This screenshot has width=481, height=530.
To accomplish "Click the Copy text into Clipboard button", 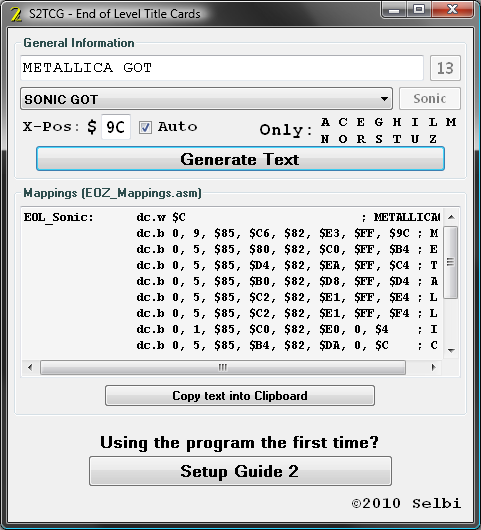I will pos(240,395).
